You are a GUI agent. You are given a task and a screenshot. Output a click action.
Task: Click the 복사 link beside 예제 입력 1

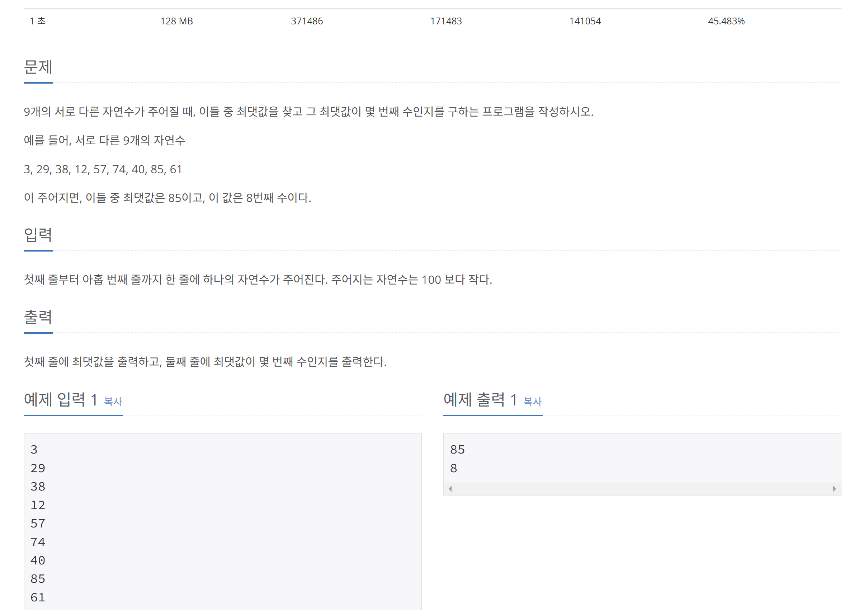click(x=113, y=401)
